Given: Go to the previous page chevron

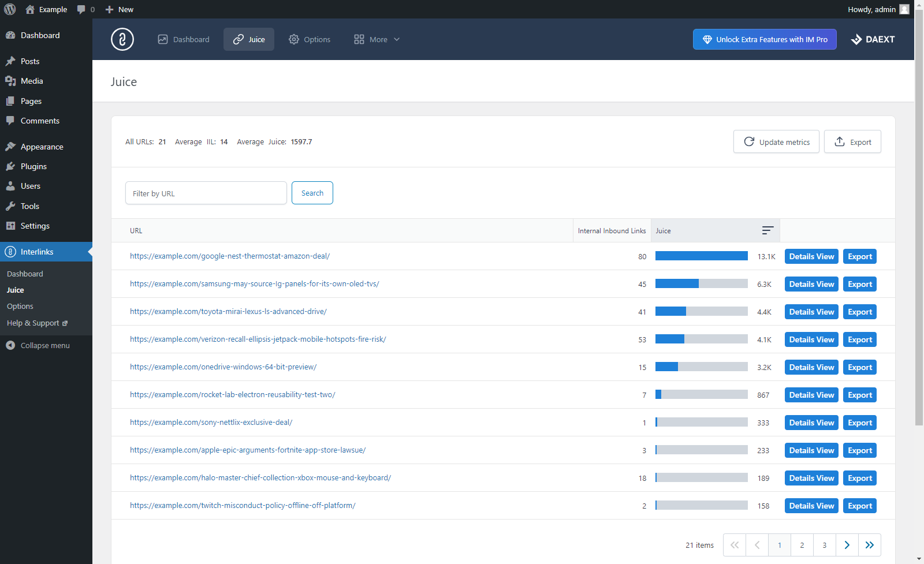Looking at the screenshot, I should coord(757,545).
